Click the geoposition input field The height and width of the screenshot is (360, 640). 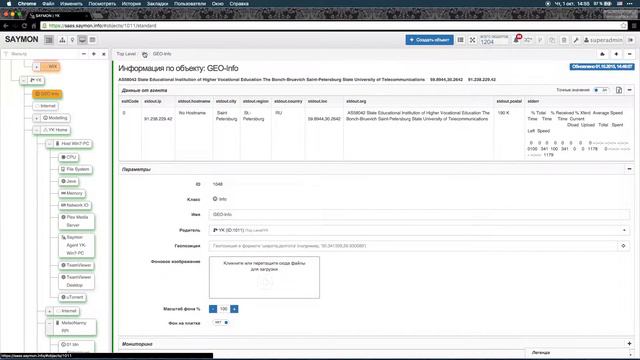[x=413, y=246]
